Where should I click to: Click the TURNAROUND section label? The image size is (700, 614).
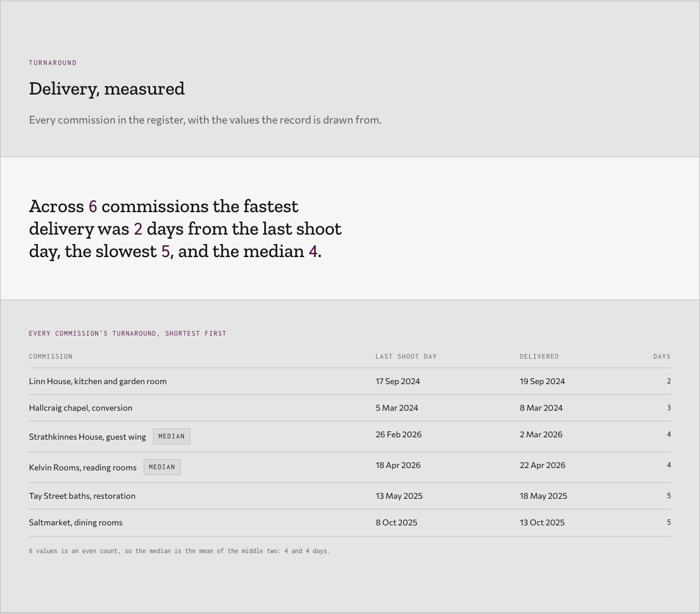click(53, 63)
